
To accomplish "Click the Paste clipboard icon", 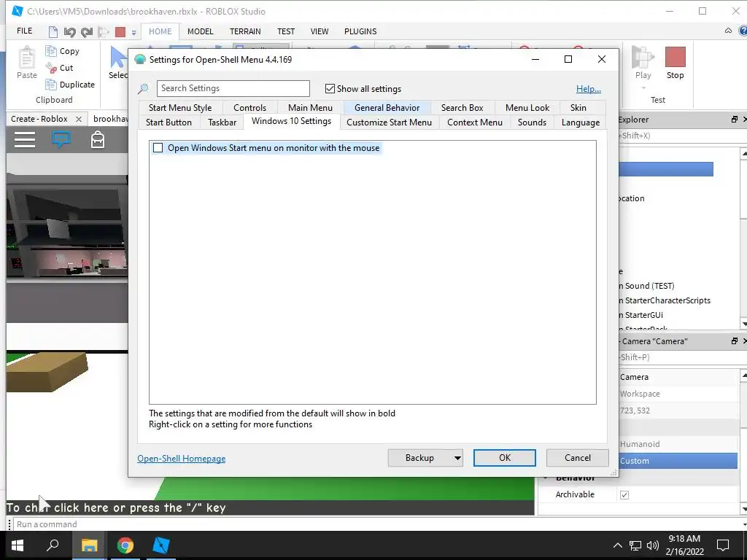I will click(27, 57).
